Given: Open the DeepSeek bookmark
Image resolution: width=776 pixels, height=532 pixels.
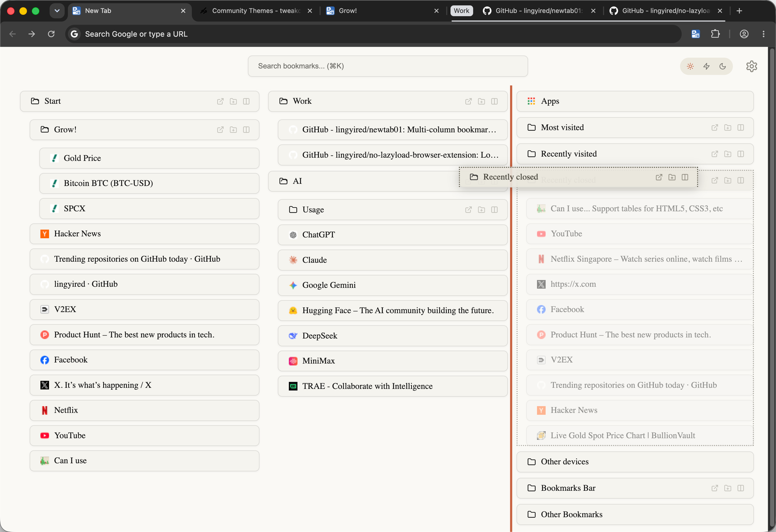Looking at the screenshot, I should point(393,336).
